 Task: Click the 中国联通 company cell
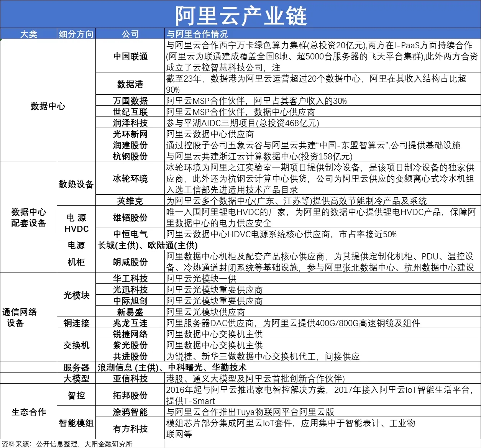pyautogui.click(x=130, y=56)
